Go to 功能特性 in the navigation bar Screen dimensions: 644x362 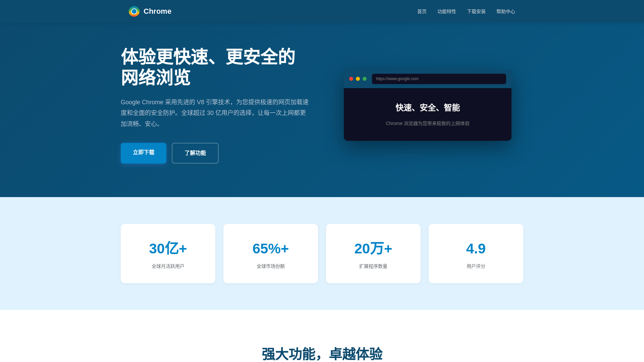tap(447, 11)
